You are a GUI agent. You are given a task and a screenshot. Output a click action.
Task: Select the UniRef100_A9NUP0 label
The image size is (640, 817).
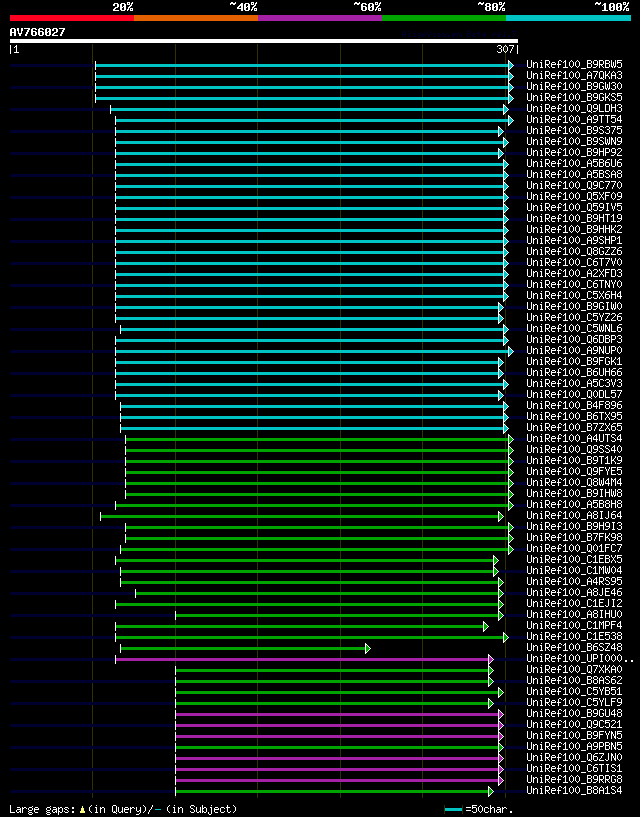(x=574, y=351)
